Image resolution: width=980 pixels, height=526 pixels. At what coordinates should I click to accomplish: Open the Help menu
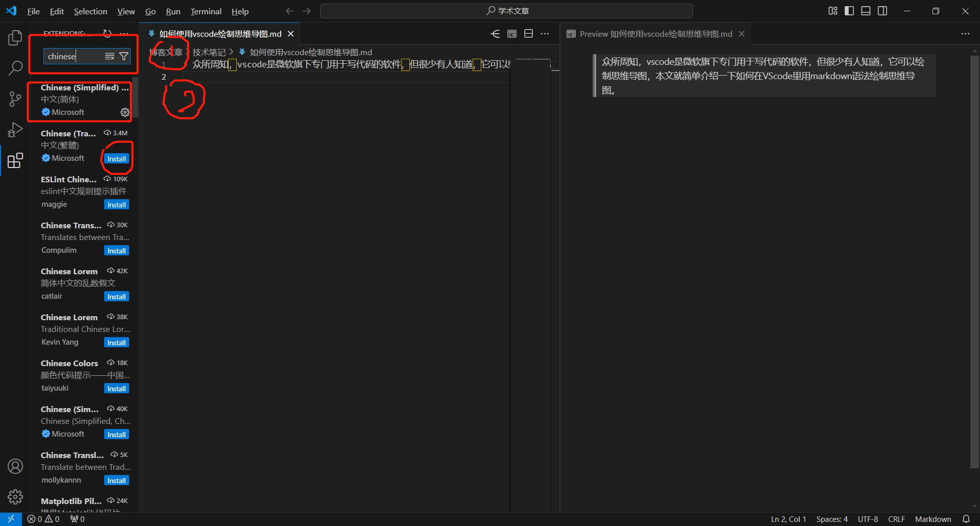point(240,11)
